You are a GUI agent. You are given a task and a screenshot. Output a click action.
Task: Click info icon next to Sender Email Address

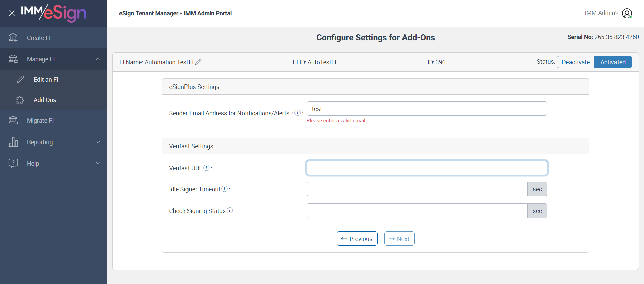tap(297, 113)
